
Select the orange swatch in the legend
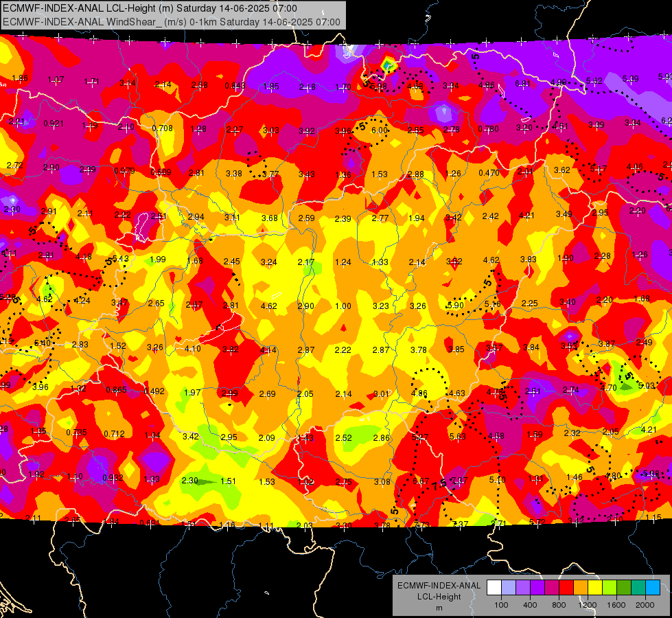point(581,588)
